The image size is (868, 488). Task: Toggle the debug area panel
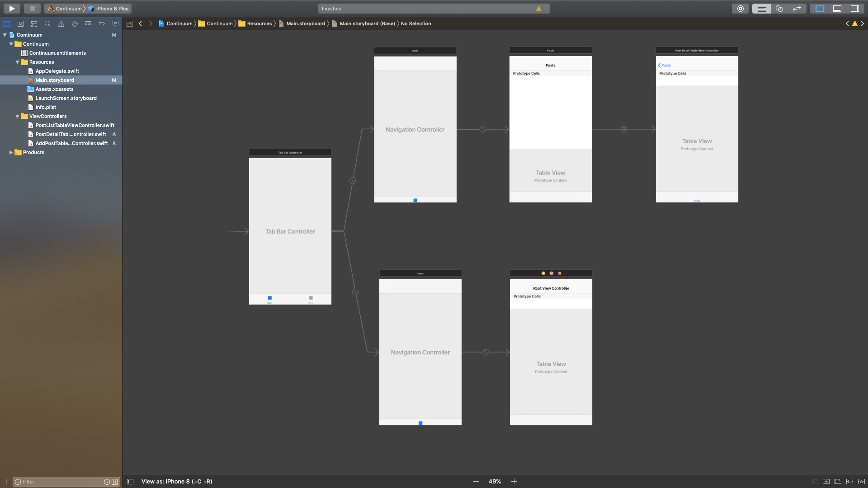click(x=837, y=9)
